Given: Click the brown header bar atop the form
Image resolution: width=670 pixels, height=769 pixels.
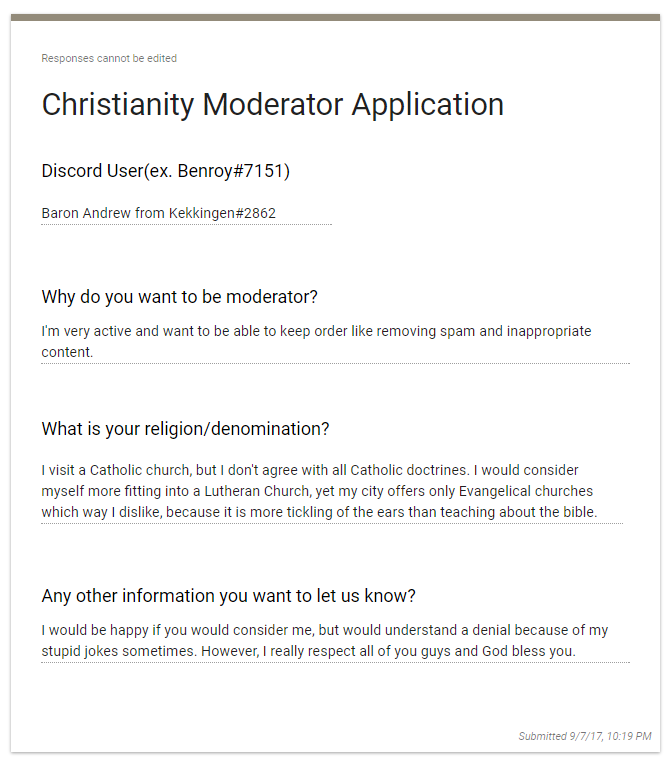Looking at the screenshot, I should [335, 17].
